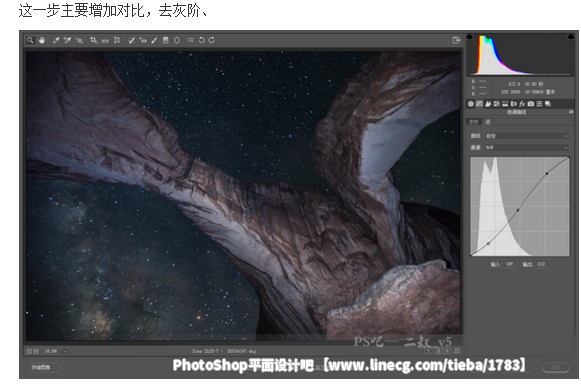Screen dimensions: 581x384
Task: Open the Curve preset dropdown
Action: point(527,136)
